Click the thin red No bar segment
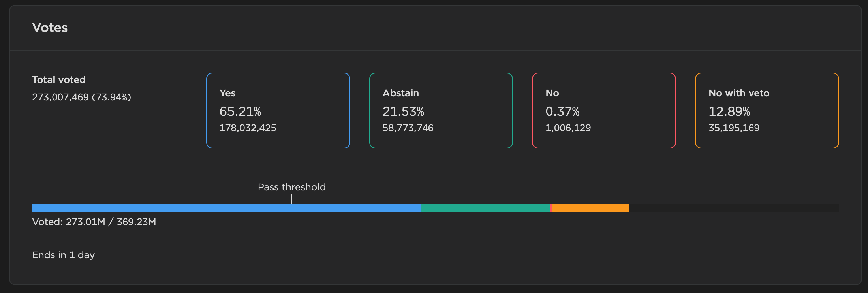Viewport: 868px width, 293px height. [x=551, y=208]
